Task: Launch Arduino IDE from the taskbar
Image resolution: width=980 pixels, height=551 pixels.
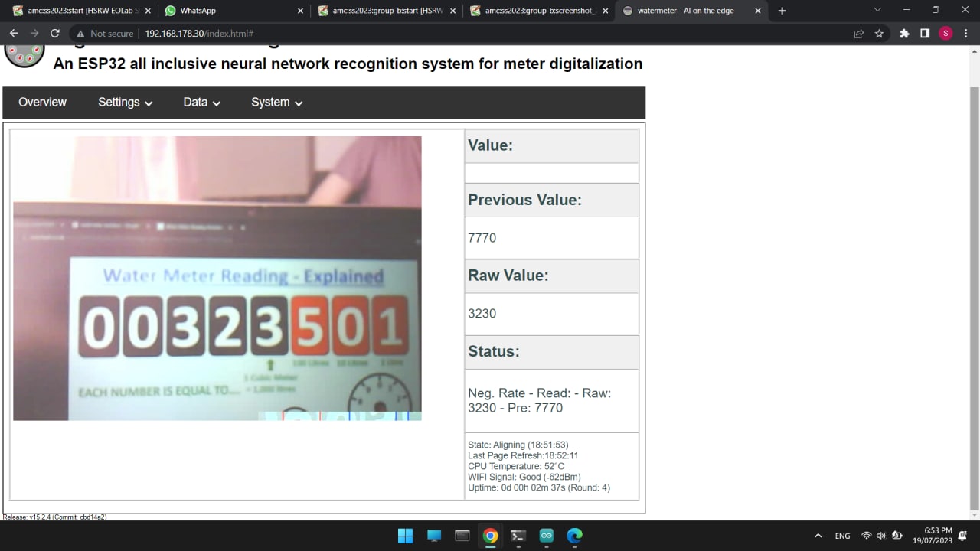Action: tap(547, 536)
